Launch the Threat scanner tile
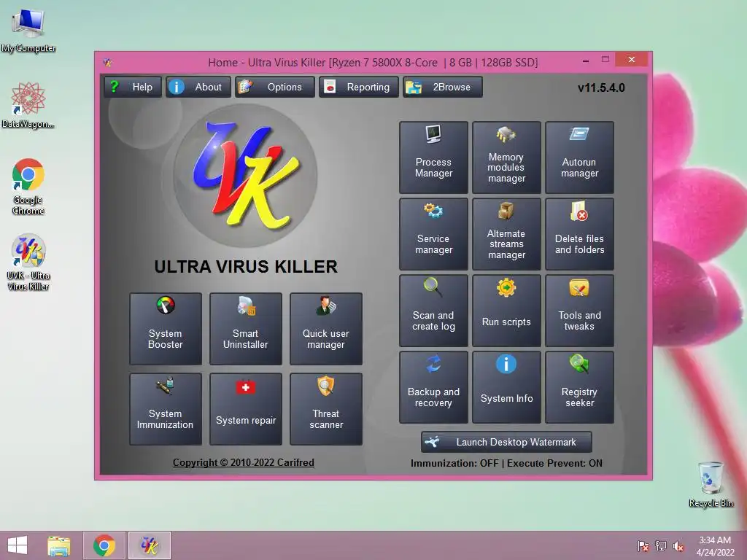Viewport: 747px width, 560px height. pyautogui.click(x=326, y=409)
